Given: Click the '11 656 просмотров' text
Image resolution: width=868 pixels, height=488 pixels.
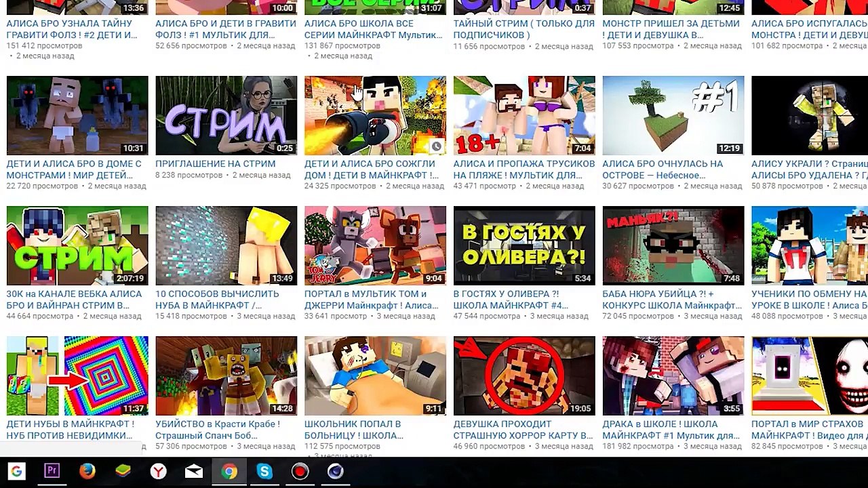Looking at the screenshot, I should point(490,46).
